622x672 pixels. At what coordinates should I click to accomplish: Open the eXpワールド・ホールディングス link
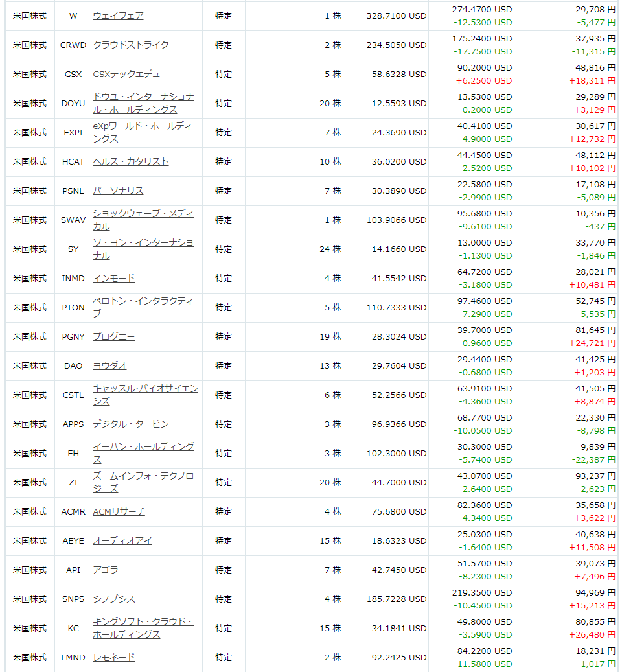(x=143, y=132)
